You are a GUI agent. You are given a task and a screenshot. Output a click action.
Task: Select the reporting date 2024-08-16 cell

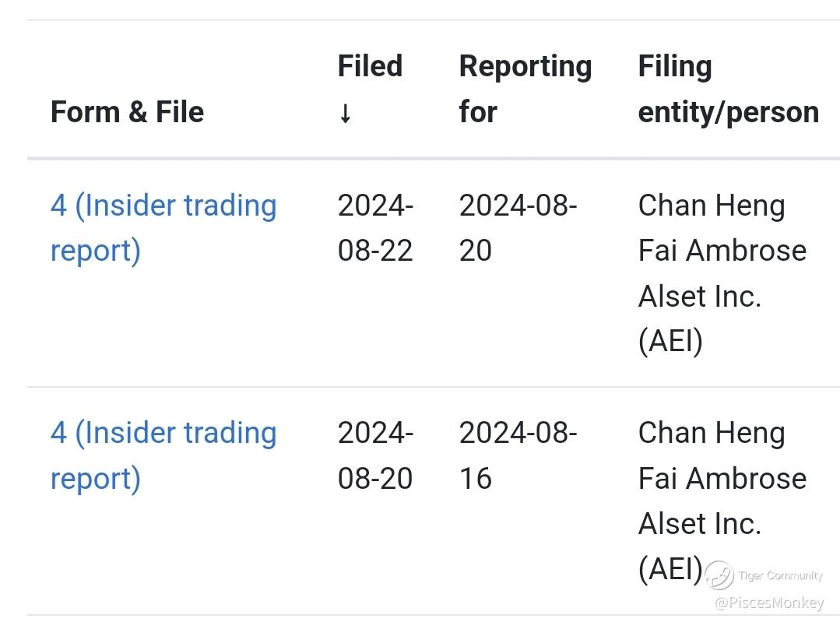pyautogui.click(x=518, y=455)
